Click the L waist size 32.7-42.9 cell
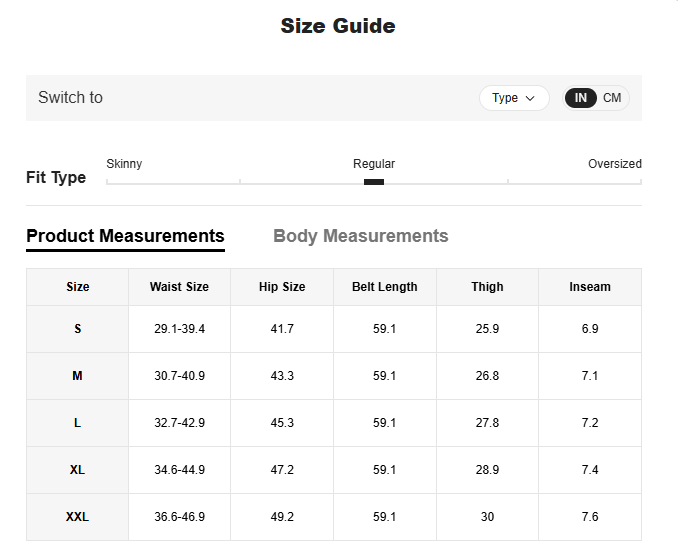 (179, 423)
